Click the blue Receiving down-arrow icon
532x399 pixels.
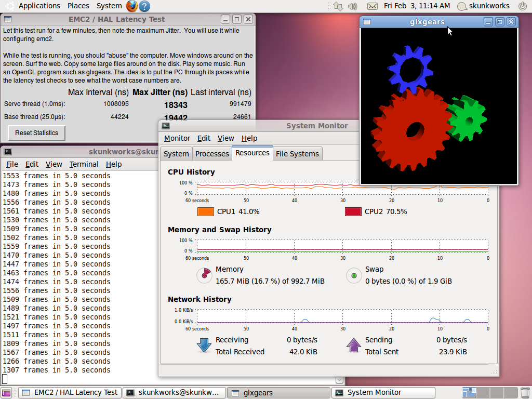(x=204, y=345)
